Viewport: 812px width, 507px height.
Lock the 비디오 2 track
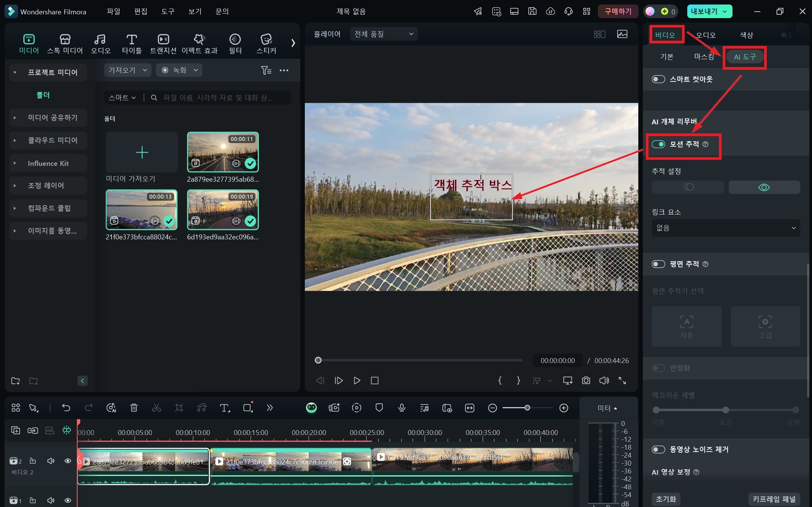(33, 461)
